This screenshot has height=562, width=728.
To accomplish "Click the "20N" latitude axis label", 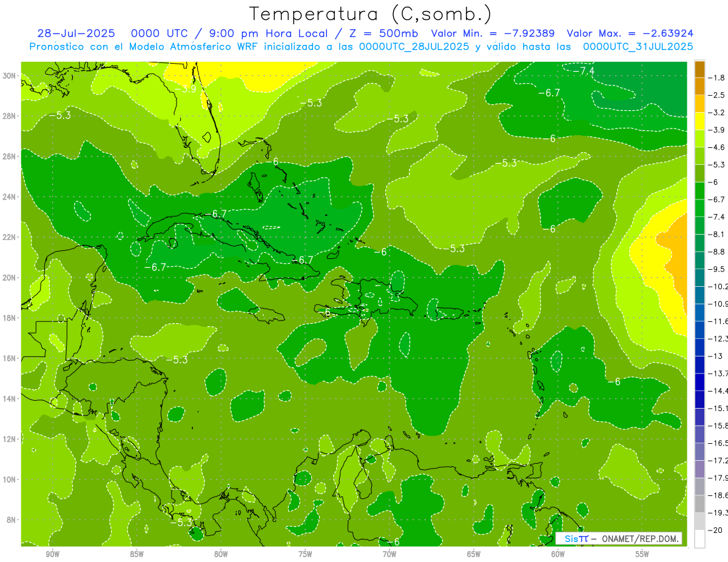I will coord(10,278).
